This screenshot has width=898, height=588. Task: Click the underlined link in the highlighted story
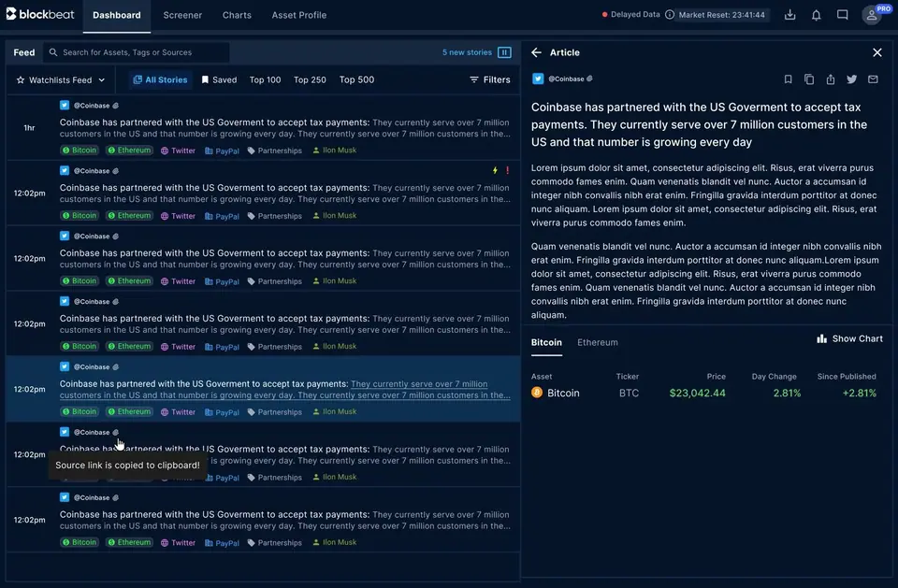[284, 389]
